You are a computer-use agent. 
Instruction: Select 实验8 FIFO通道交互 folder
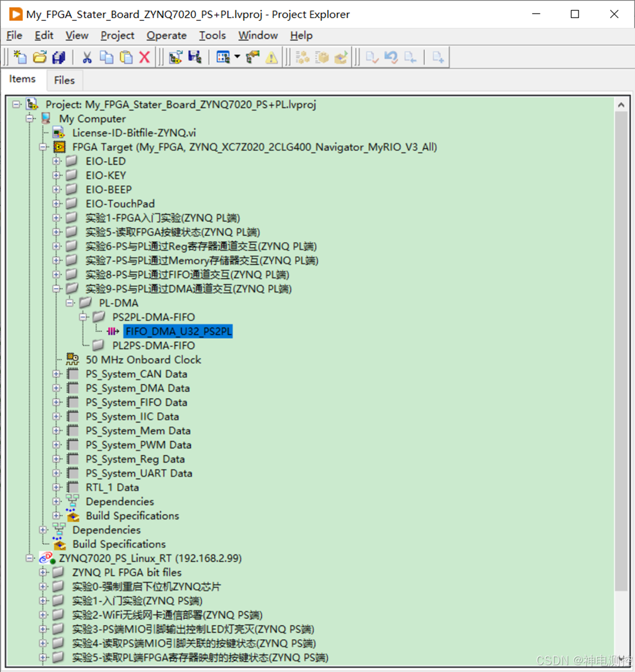(187, 275)
